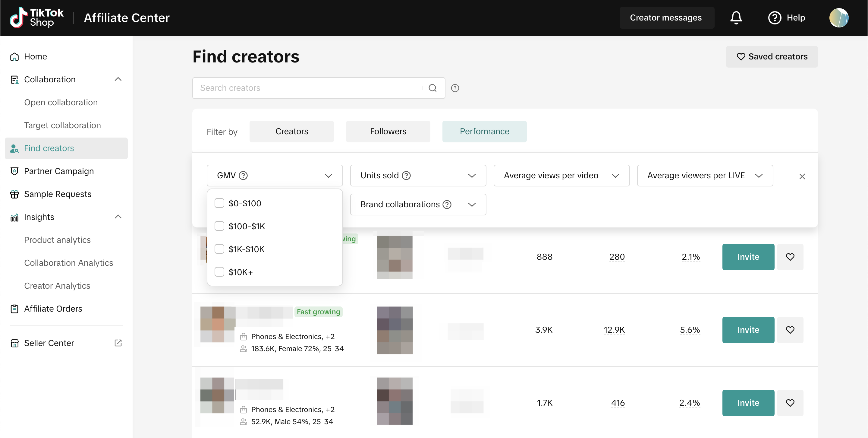Click the search magnifier icon
Screen dimensions: 868x438
click(433, 88)
